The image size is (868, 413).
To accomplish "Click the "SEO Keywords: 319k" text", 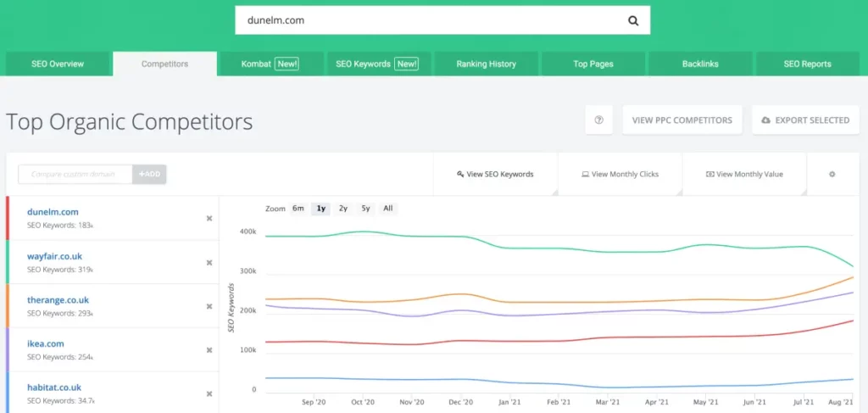I will coord(60,270).
